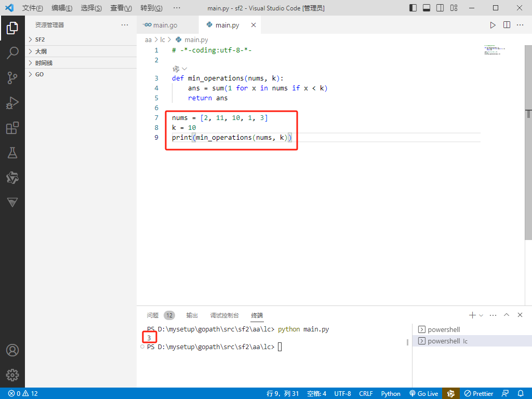This screenshot has width=532, height=399.
Task: Close the terminal panel
Action: (x=520, y=315)
